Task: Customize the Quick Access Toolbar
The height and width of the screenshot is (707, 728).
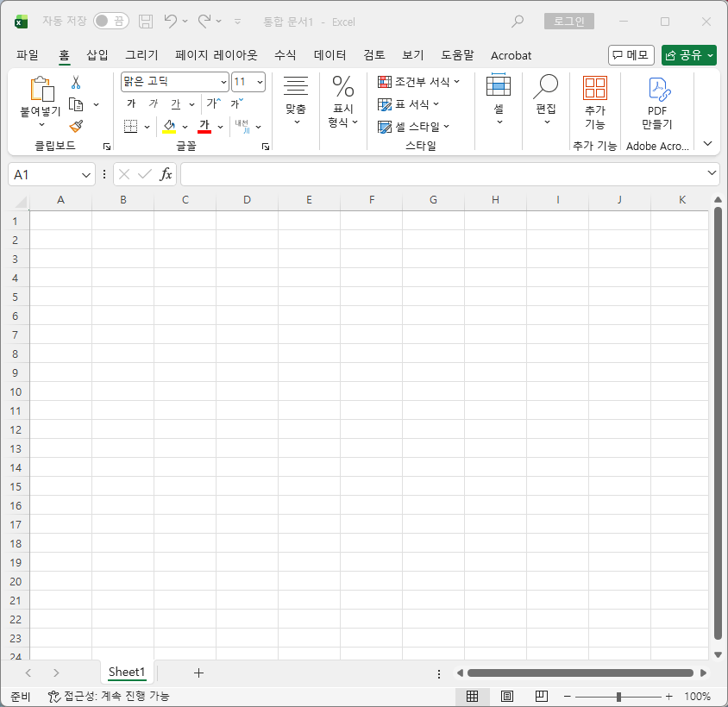Action: coord(237,22)
